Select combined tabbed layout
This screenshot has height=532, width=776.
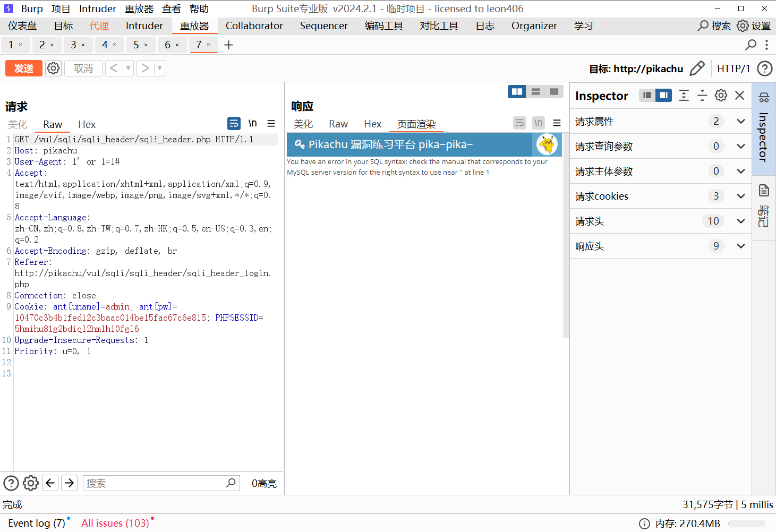point(554,92)
